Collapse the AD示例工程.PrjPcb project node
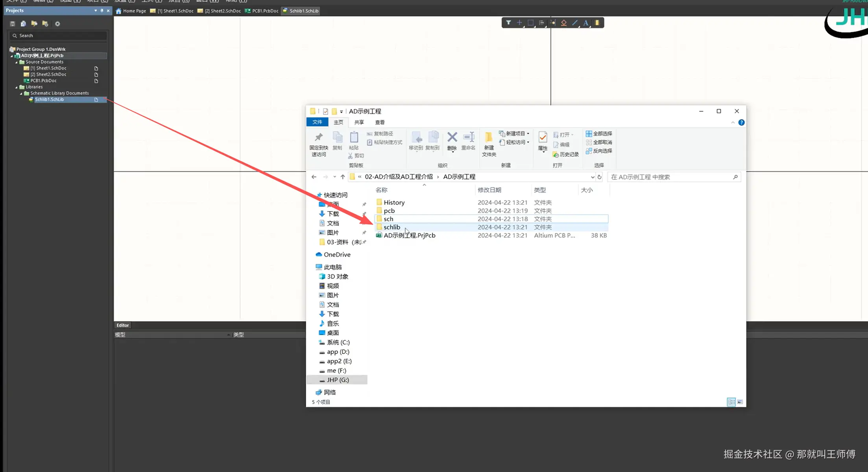 pyautogui.click(x=12, y=56)
